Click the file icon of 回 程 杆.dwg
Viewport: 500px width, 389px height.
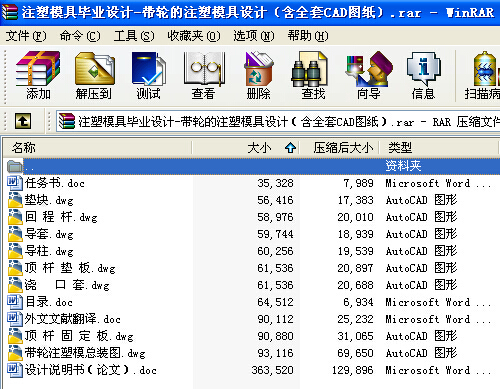pos(15,217)
